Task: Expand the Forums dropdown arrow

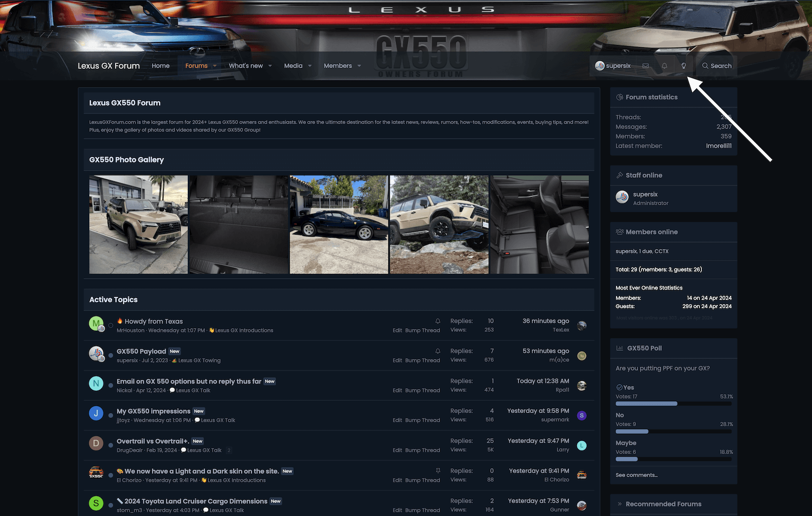Action: pos(215,66)
